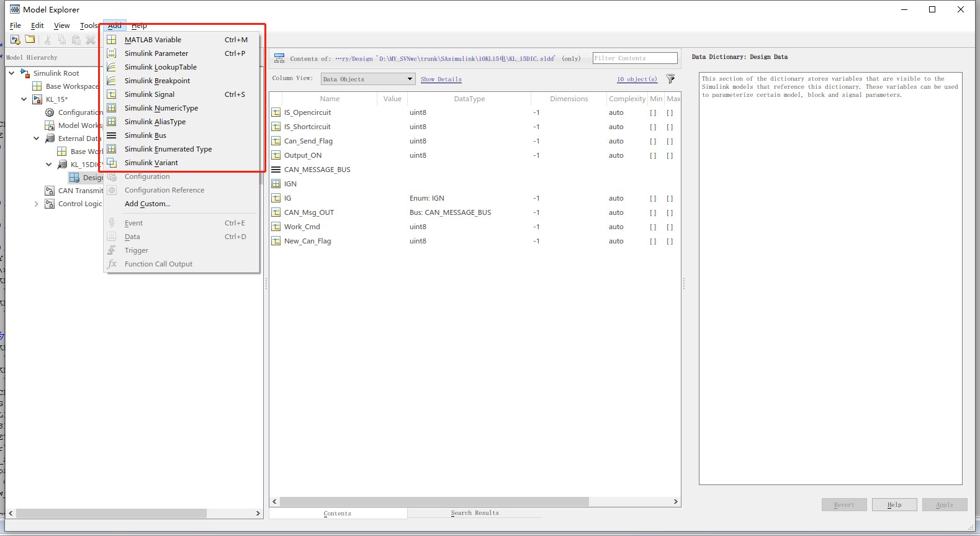
Task: Choose Add Custom... from the Add menu
Action: (x=181, y=204)
